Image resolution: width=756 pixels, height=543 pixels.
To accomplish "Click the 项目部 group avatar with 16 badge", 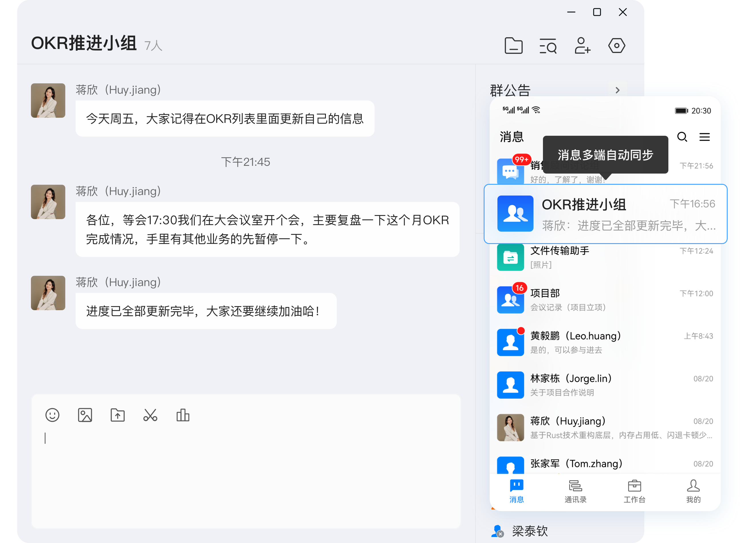I will [x=510, y=300].
